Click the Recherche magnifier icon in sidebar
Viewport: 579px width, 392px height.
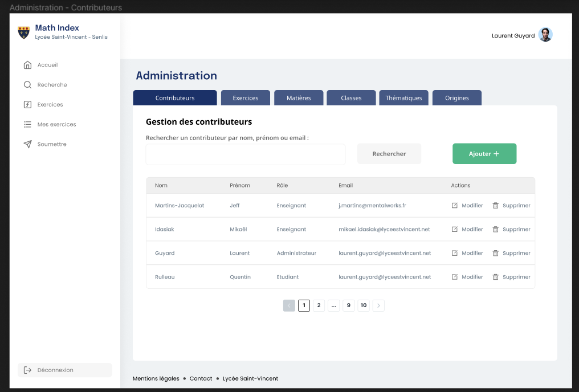(x=27, y=85)
